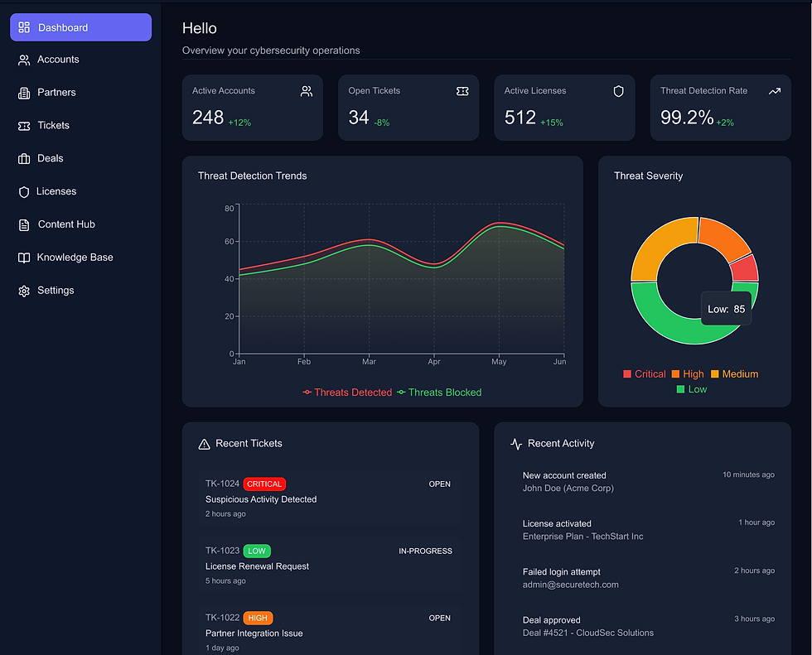812x655 pixels.
Task: Click the Deals briefcase icon in sidebar
Action: tap(24, 159)
